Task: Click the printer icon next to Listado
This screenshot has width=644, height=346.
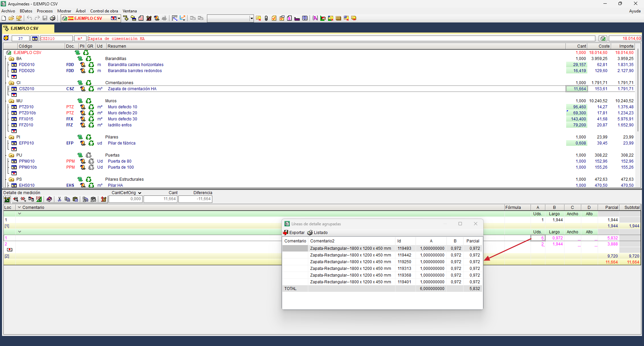Action: click(x=310, y=233)
